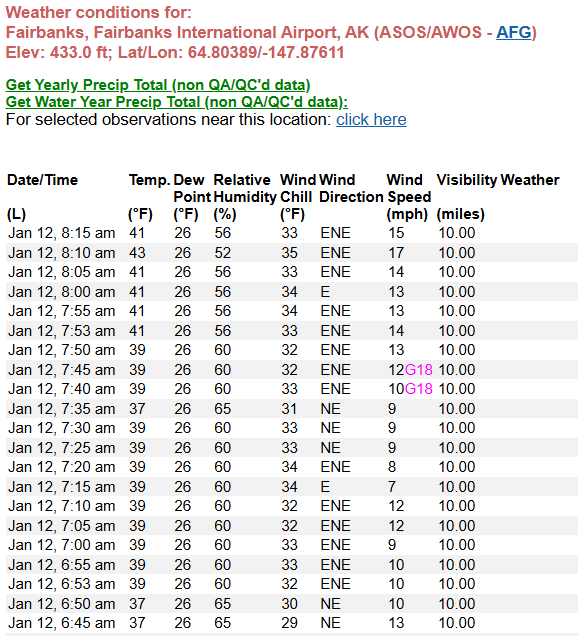This screenshot has height=636, width=578.
Task: Click the Elev 433.0 ft Lat/Lon line
Action: click(x=175, y=52)
